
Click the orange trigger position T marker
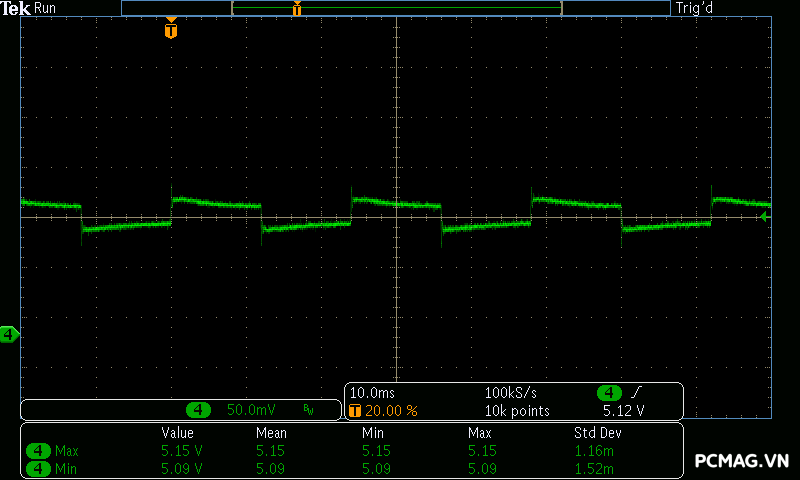click(171, 30)
